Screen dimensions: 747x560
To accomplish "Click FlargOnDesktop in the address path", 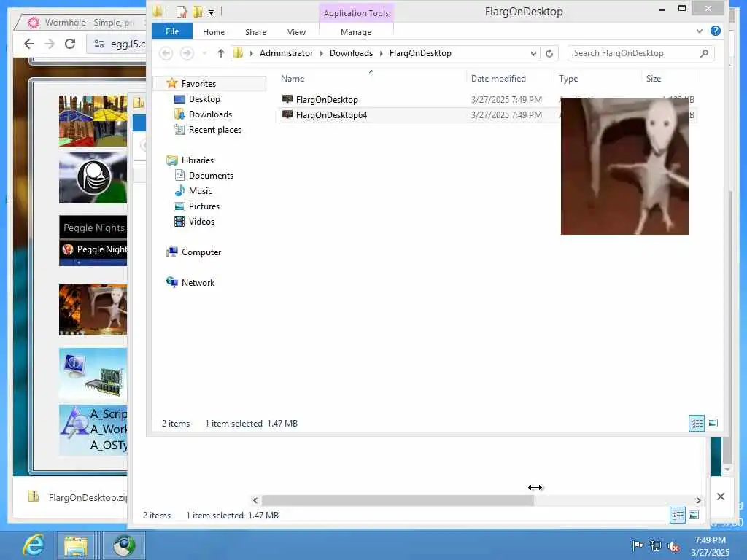I will click(x=420, y=53).
